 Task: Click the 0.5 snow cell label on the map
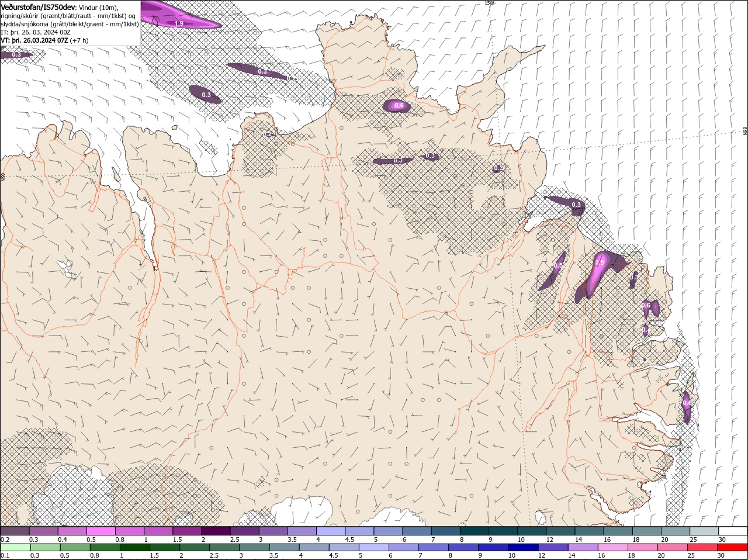[x=557, y=265]
